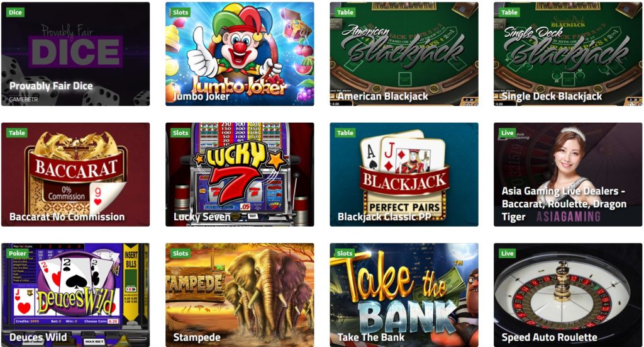Launch the Jumbo Joker slot game
The image size is (644, 347).
[240, 54]
